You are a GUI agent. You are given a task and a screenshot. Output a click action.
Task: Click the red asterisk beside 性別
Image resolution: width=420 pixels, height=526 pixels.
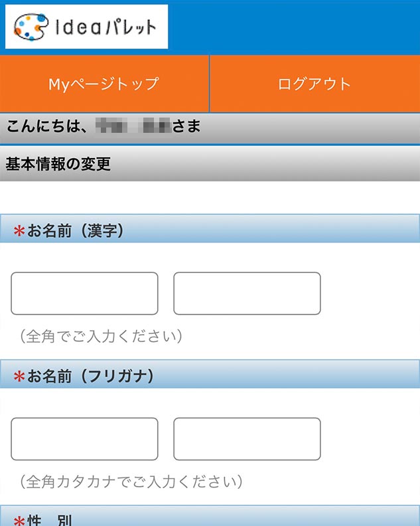(x=19, y=520)
